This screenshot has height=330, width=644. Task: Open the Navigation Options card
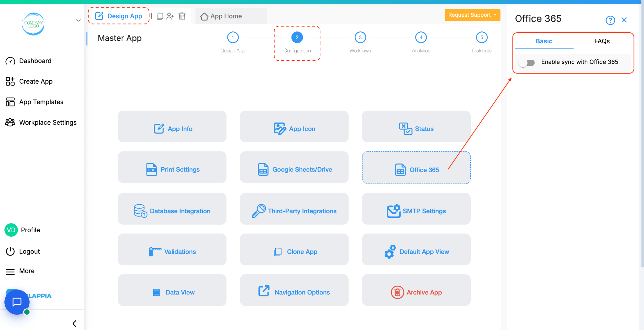294,290
